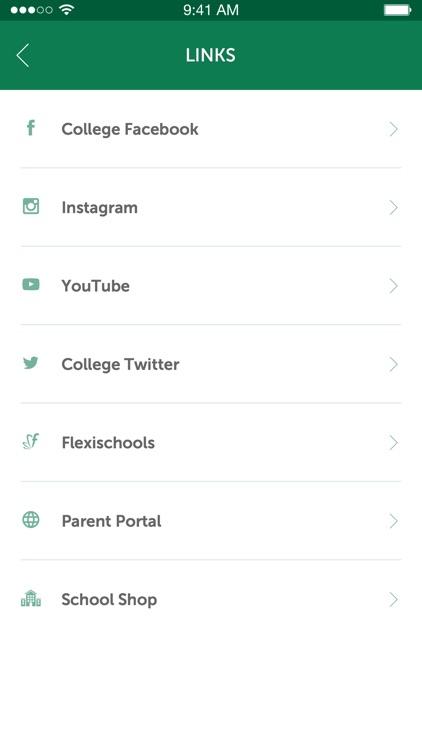Select the College Twitter list item

211,364
